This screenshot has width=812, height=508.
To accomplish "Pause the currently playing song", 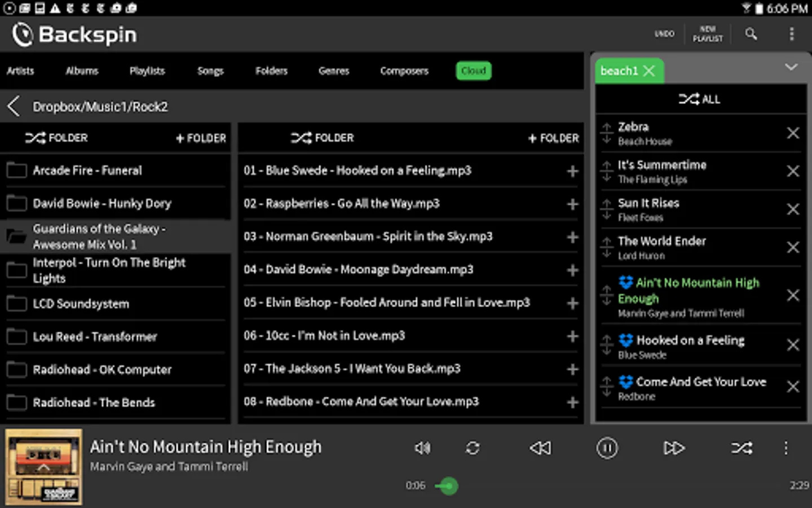I will [607, 448].
